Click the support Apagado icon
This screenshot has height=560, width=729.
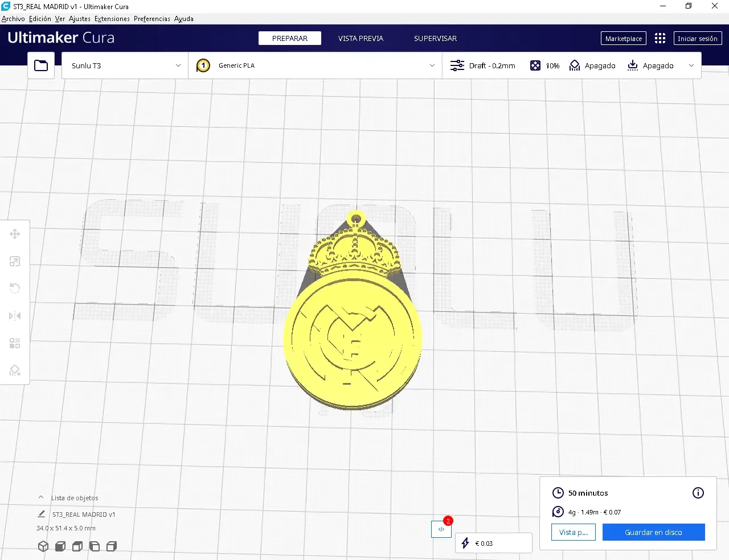(575, 65)
